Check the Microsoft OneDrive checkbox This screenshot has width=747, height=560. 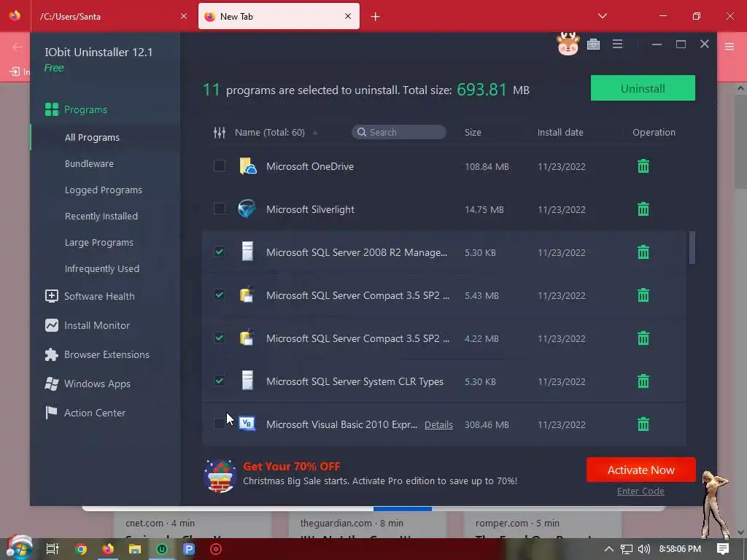(x=219, y=166)
